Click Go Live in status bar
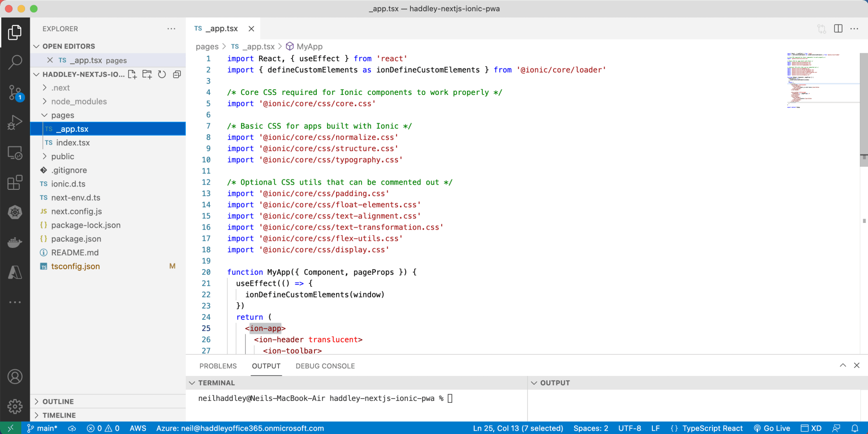The image size is (868, 434). tap(772, 428)
